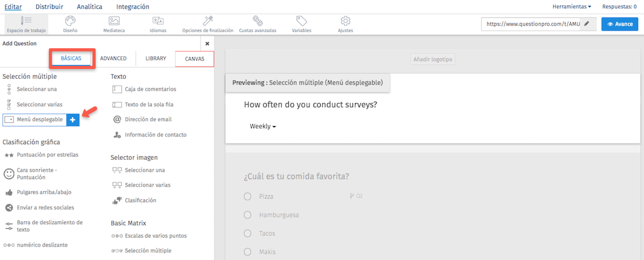The height and width of the screenshot is (260, 644).
Task: Click the Añadir logotipo button
Action: [432, 60]
